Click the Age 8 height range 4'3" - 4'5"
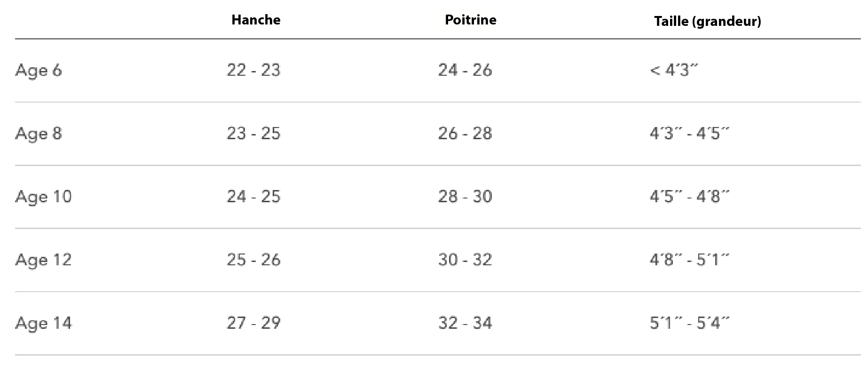The image size is (868, 365). coord(689,134)
